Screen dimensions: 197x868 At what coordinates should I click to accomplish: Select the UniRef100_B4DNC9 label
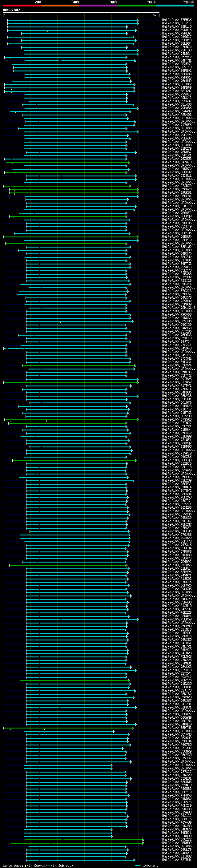click(x=177, y=829)
